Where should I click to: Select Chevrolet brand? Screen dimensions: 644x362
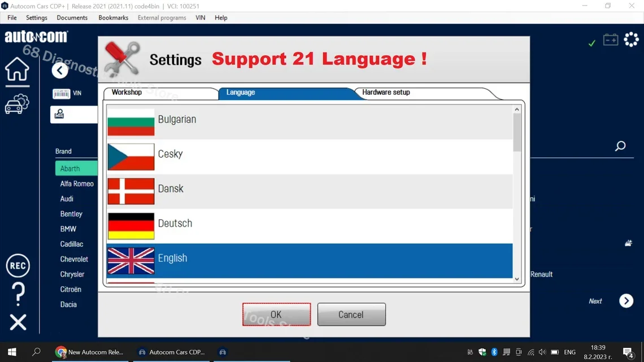[74, 259]
